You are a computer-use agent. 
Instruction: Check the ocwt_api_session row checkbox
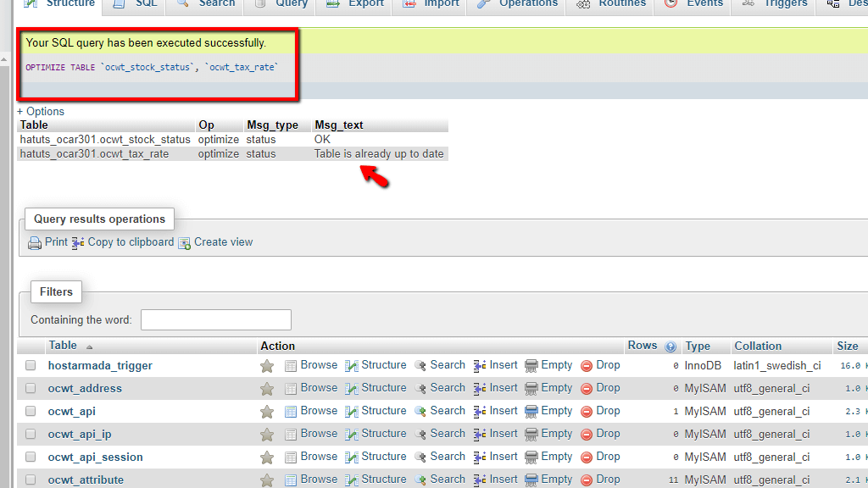pos(31,457)
